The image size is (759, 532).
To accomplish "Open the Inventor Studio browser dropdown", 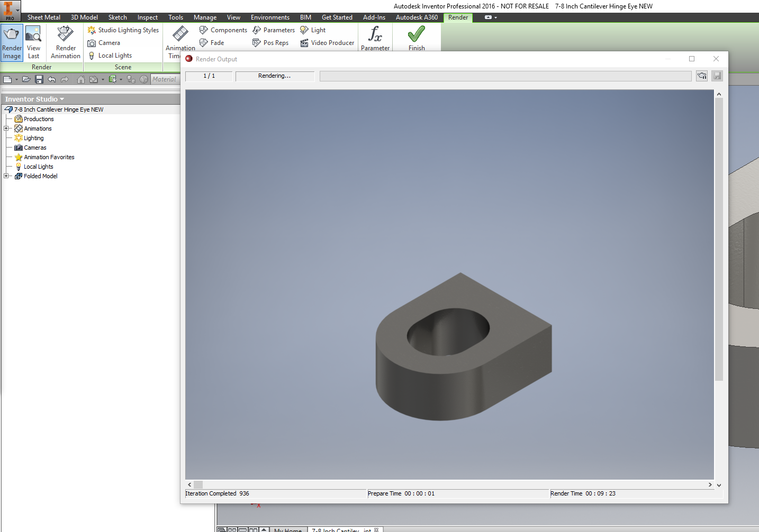I will pyautogui.click(x=62, y=99).
